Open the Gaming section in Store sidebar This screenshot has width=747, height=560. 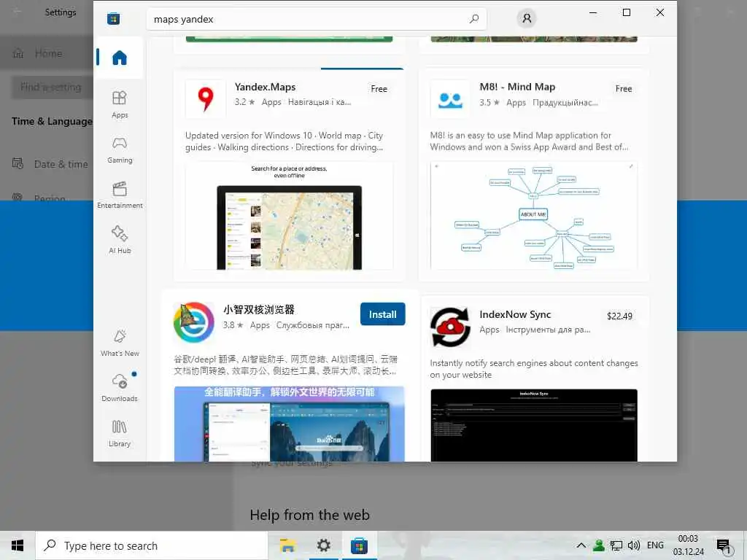(120, 149)
